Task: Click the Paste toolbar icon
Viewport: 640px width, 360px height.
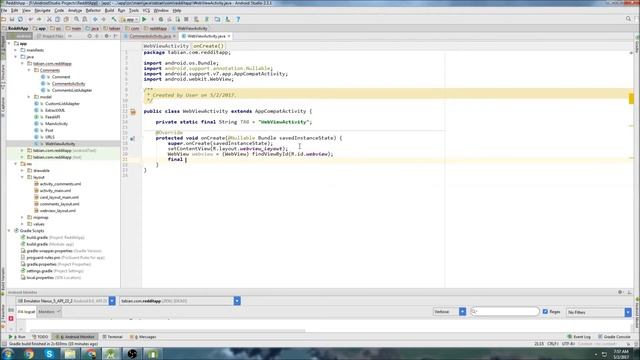Action: 66,19
